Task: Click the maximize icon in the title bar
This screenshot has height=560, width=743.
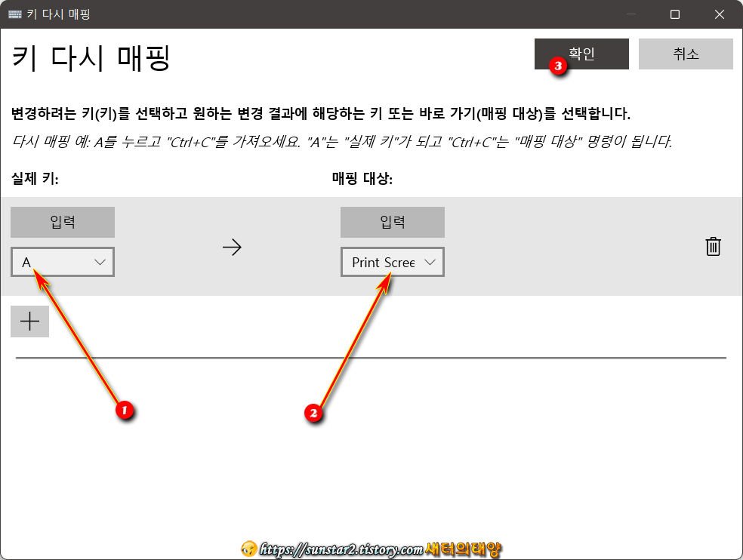Action: coord(675,14)
